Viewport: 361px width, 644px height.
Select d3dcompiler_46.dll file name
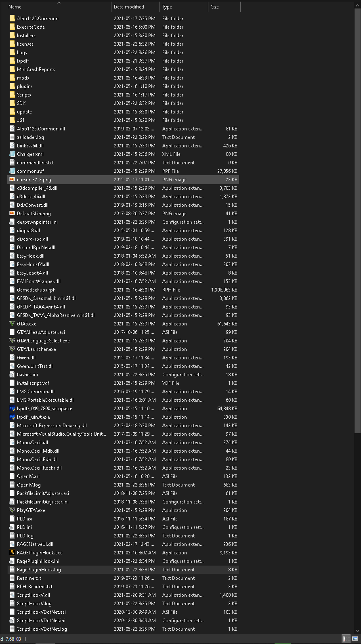click(x=37, y=188)
